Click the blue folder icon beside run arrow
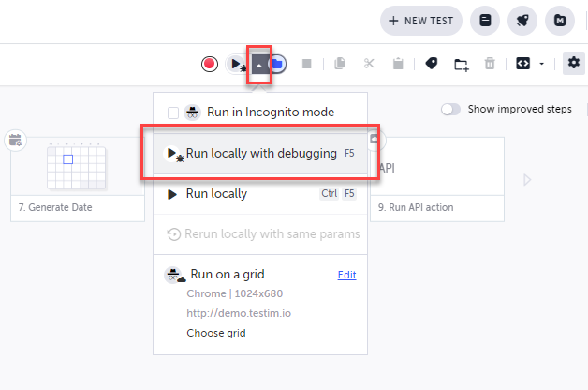 point(278,64)
